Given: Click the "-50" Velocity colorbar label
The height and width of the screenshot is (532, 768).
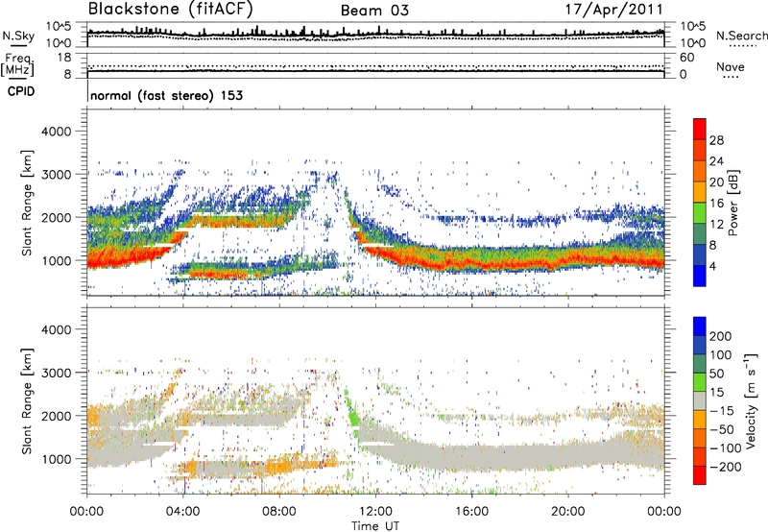Looking at the screenshot, I should (721, 429).
